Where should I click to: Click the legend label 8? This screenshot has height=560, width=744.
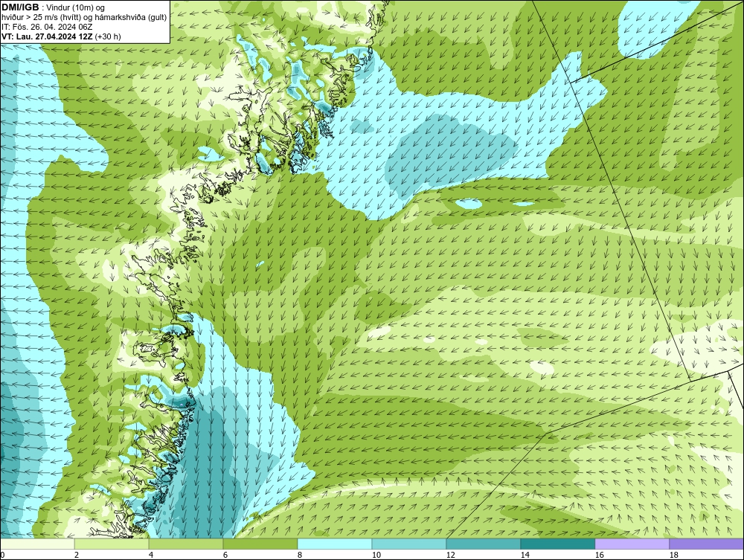[x=299, y=555]
